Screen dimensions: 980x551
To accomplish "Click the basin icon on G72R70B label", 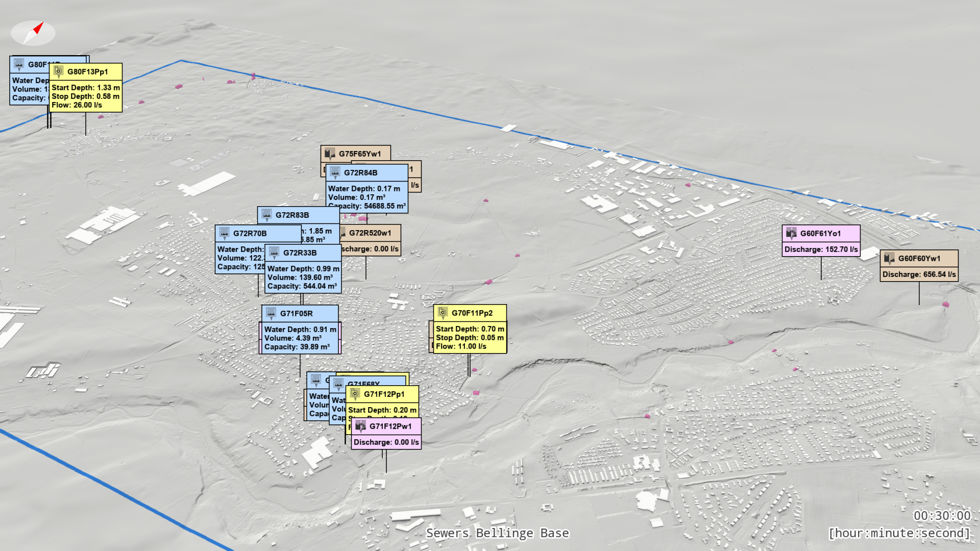I will pyautogui.click(x=224, y=233).
